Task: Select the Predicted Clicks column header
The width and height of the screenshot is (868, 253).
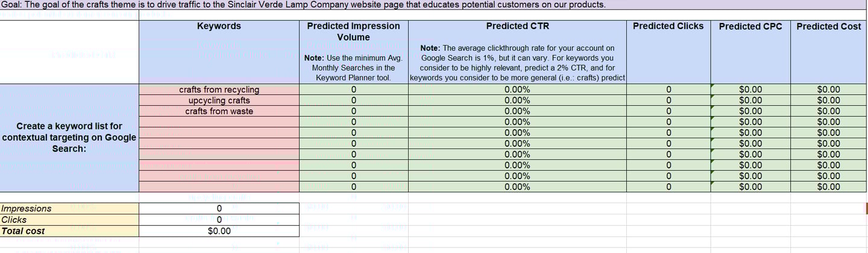Action: point(668,27)
